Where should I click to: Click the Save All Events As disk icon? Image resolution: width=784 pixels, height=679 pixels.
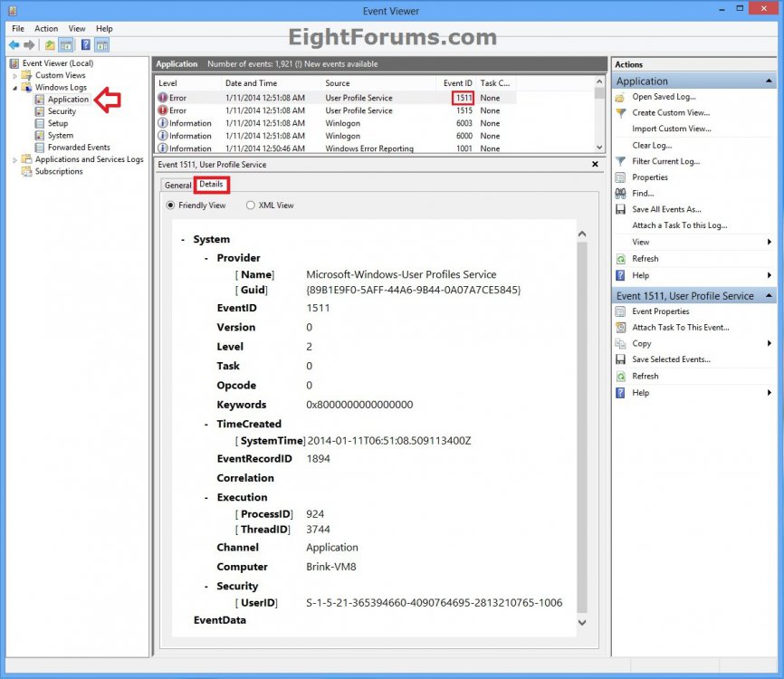pyautogui.click(x=620, y=209)
